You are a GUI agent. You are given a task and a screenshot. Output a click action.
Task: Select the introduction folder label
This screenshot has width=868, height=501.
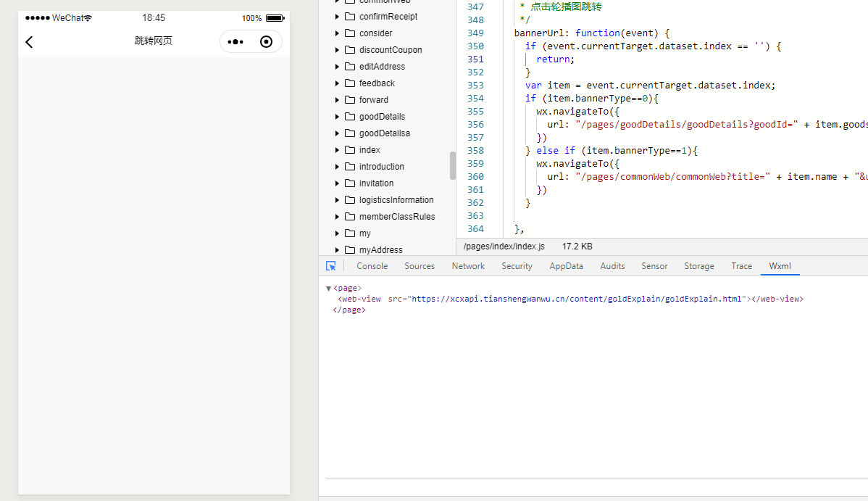(x=381, y=166)
